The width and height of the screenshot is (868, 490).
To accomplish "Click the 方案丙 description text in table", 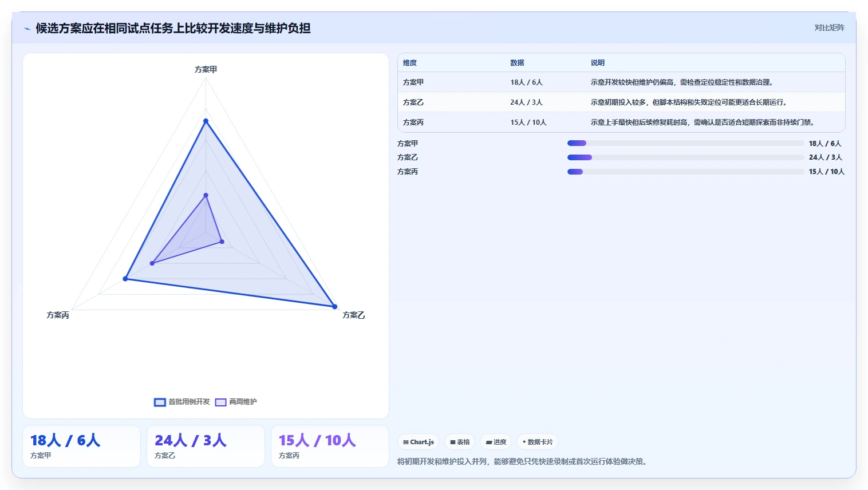I will click(x=703, y=122).
